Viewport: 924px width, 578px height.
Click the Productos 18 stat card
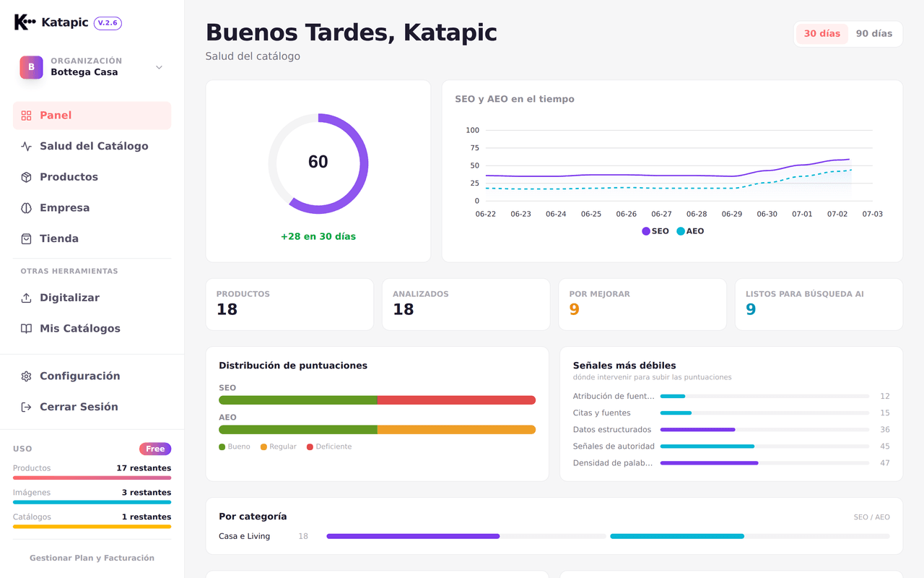pos(289,305)
